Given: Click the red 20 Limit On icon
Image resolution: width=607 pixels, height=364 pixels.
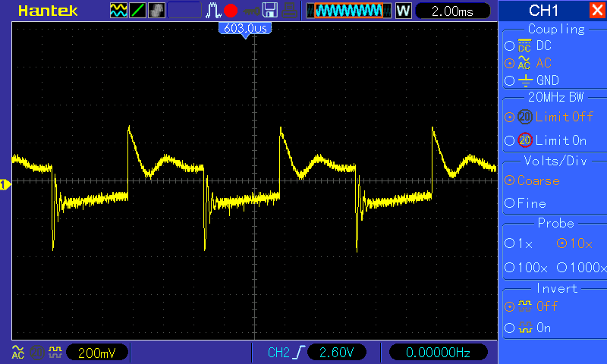Looking at the screenshot, I should (525, 140).
